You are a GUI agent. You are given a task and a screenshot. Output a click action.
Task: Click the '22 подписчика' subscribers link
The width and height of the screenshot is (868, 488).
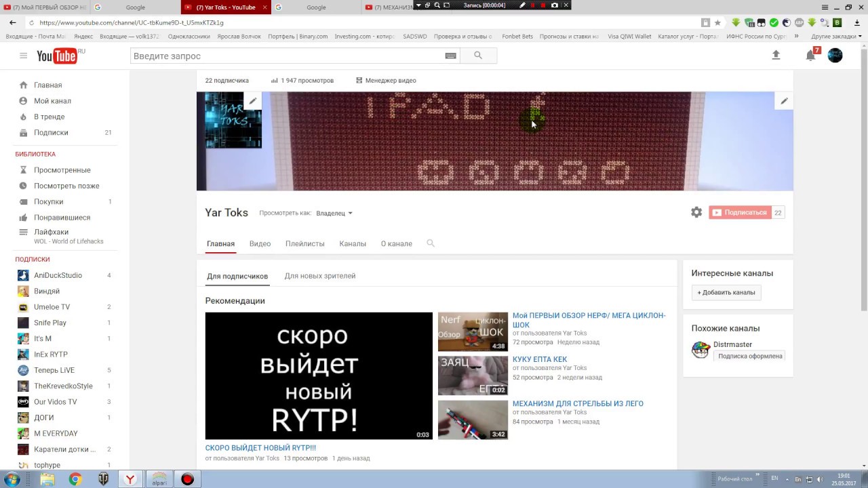tap(227, 80)
